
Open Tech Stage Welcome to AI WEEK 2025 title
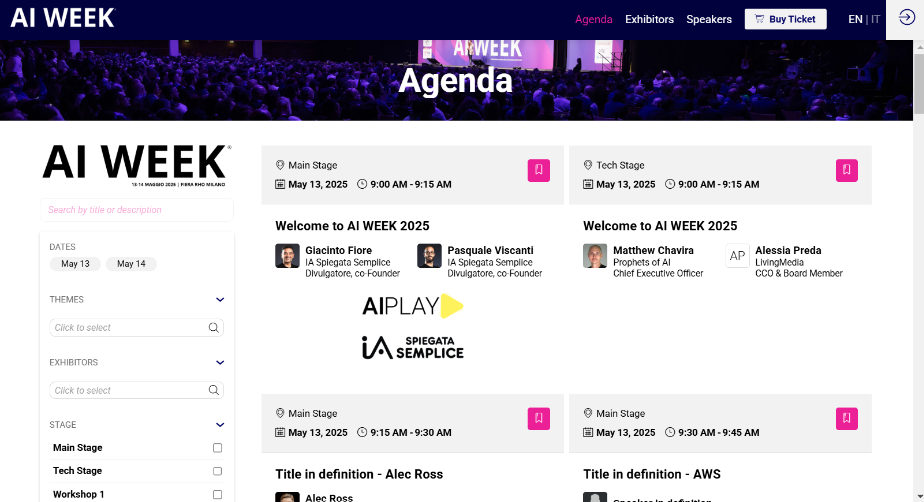point(660,226)
